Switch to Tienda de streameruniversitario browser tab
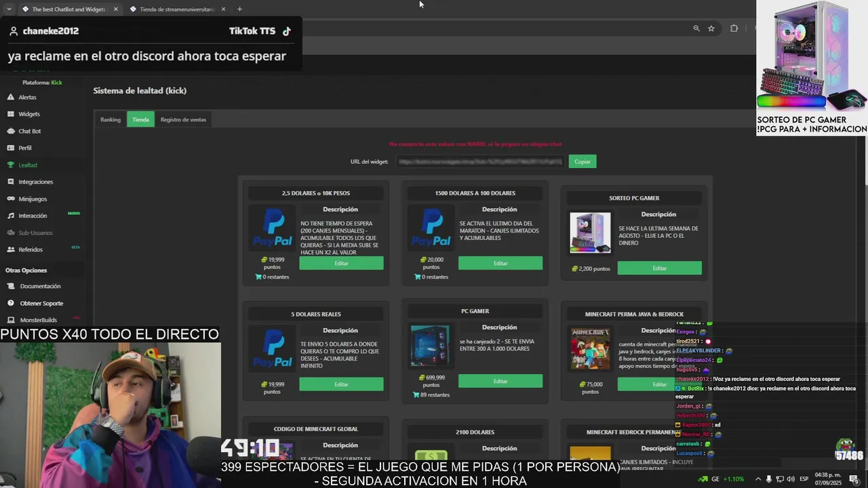The width and height of the screenshot is (868, 488). pyautogui.click(x=176, y=9)
